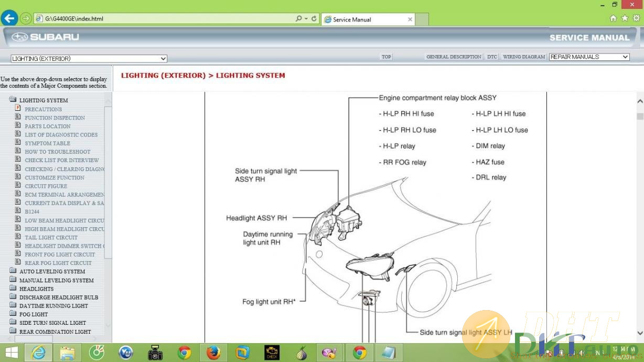Click the document icon beside CURRENT DATA DISPLAY
Image resolution: width=644 pixels, height=362 pixels.
(18, 203)
